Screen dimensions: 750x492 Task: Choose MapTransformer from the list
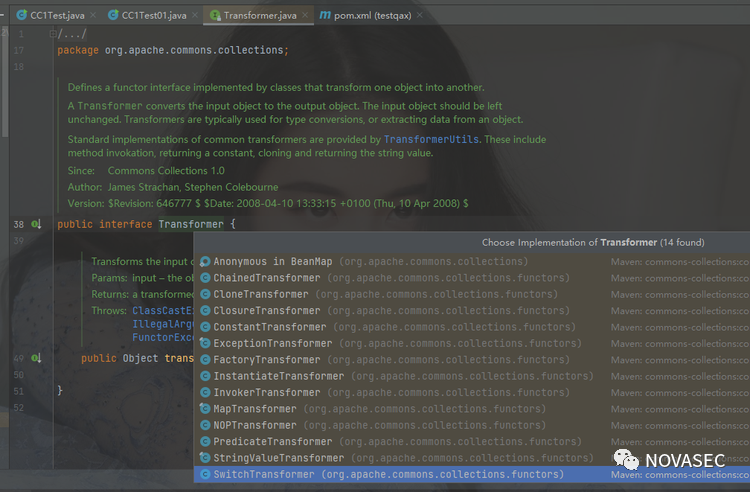tap(472, 409)
